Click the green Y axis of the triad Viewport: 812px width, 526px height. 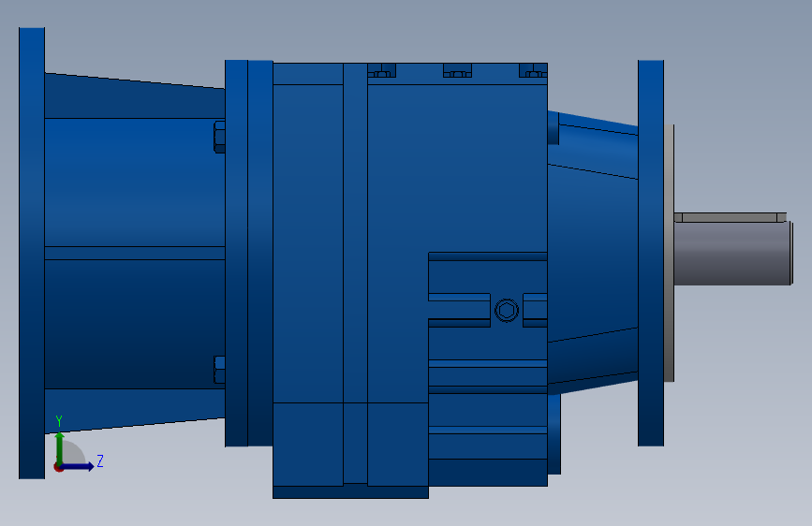60,449
